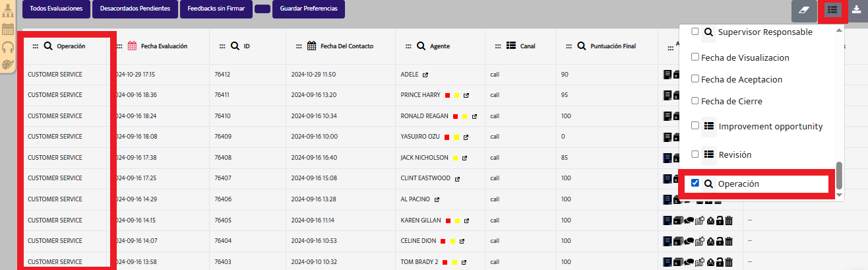Check the Revisión column checkbox
868x270 pixels.
point(695,154)
